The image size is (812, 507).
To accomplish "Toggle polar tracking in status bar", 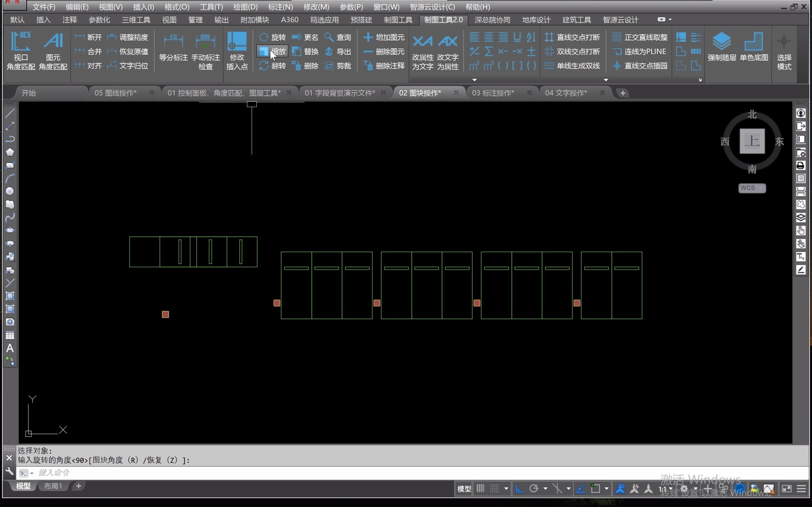I will (534, 489).
